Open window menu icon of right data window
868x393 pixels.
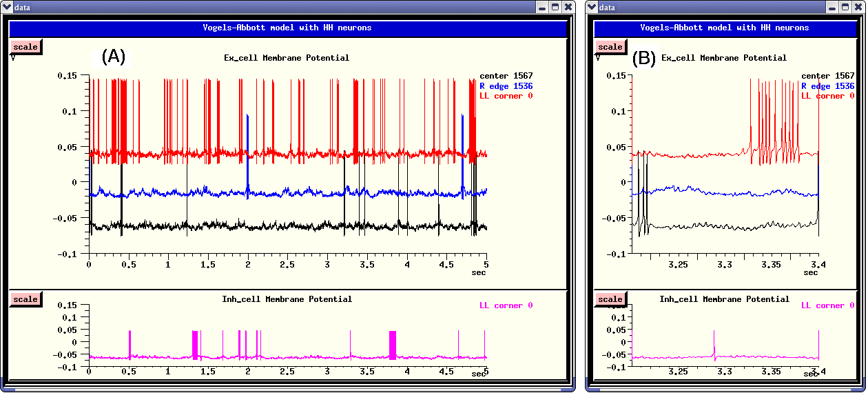pyautogui.click(x=592, y=7)
